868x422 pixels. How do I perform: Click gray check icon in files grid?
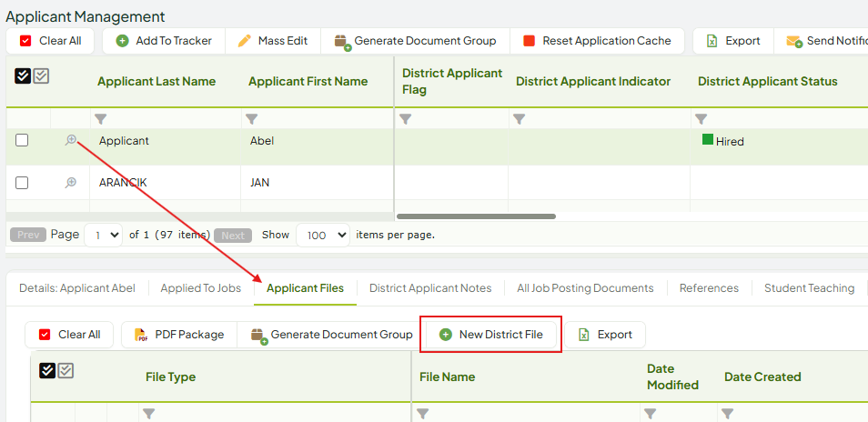(x=66, y=370)
